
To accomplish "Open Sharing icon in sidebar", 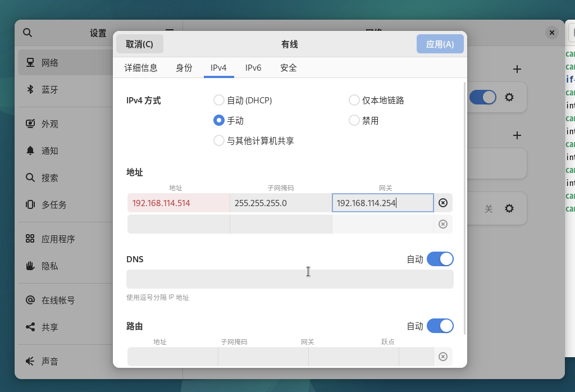I will coord(30,327).
